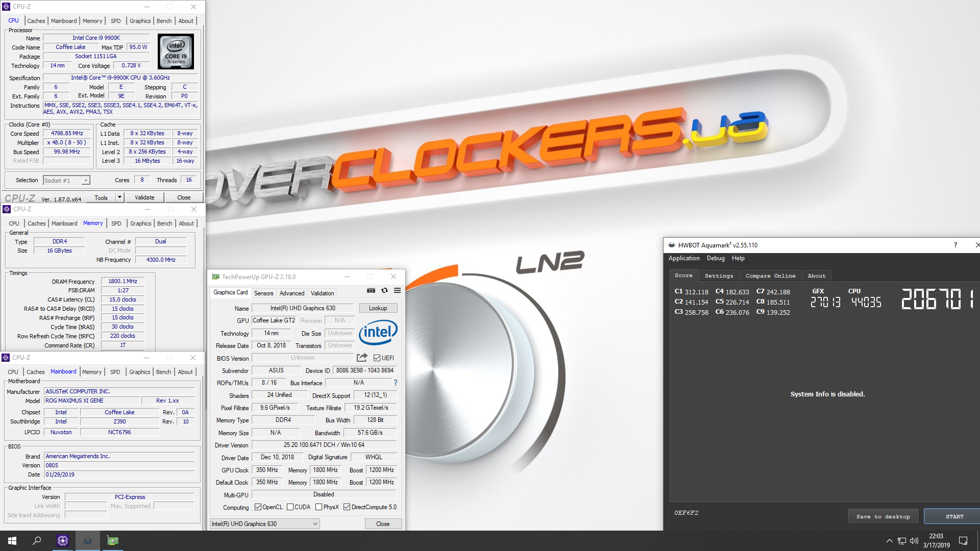Viewport: 980px width, 551px height.
Task: Click volume speaker tray icon
Action: [914, 541]
